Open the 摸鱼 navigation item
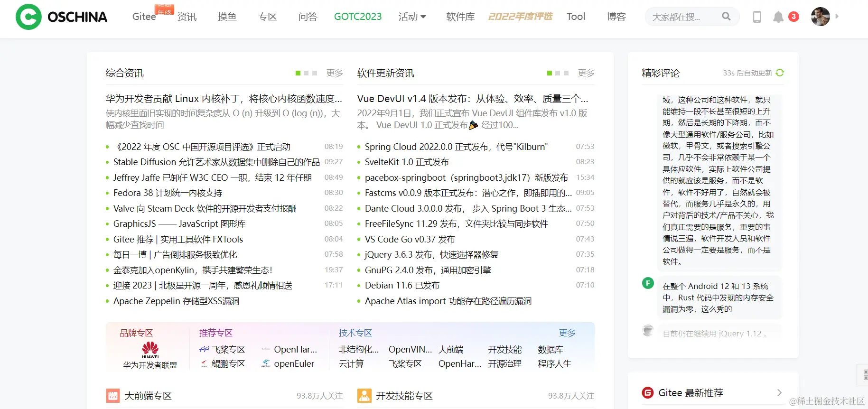The height and width of the screenshot is (409, 868). [227, 17]
